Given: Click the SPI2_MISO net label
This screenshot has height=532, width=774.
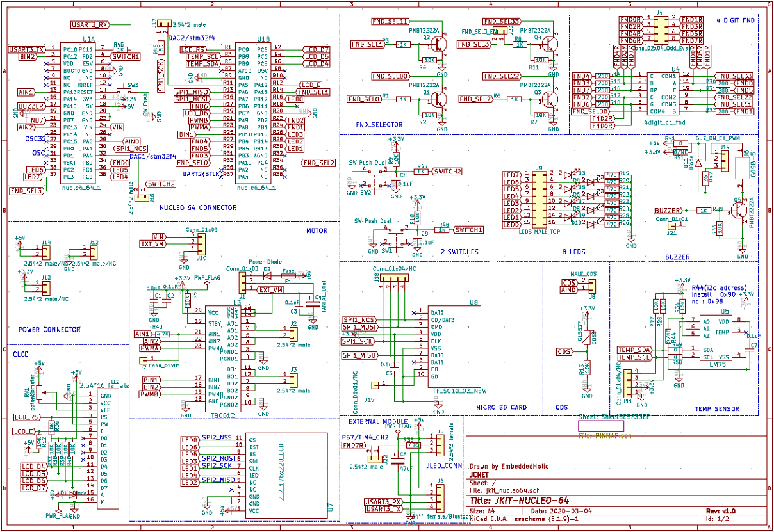Looking at the screenshot, I should pos(218,480).
